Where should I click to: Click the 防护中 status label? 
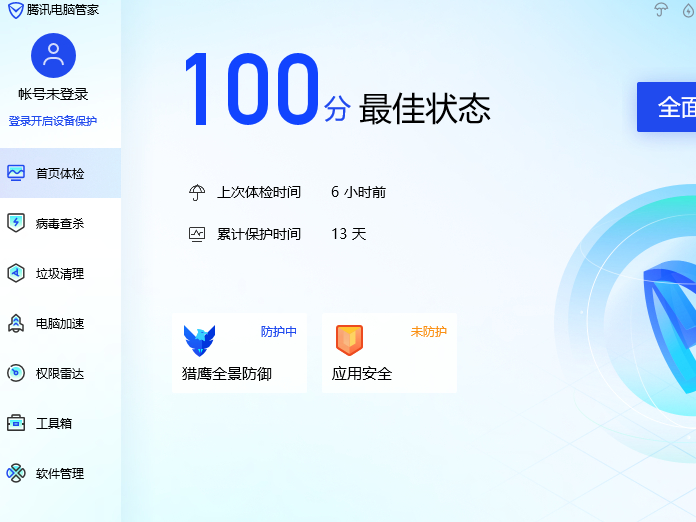point(279,332)
